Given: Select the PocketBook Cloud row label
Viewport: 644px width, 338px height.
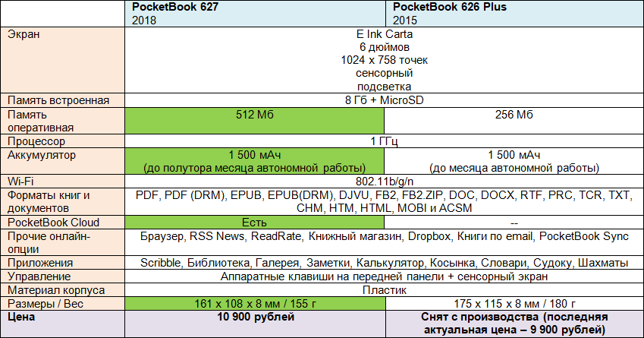Looking at the screenshot, I should [x=62, y=222].
